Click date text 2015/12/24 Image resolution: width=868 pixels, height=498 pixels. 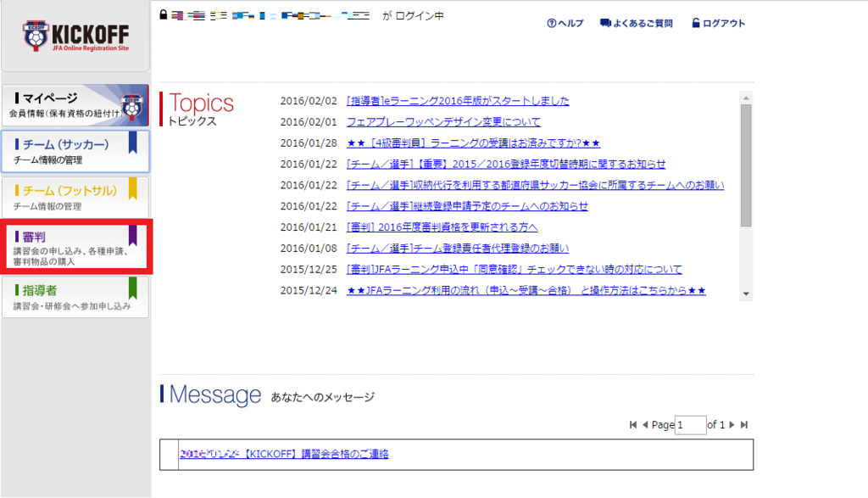coord(309,290)
